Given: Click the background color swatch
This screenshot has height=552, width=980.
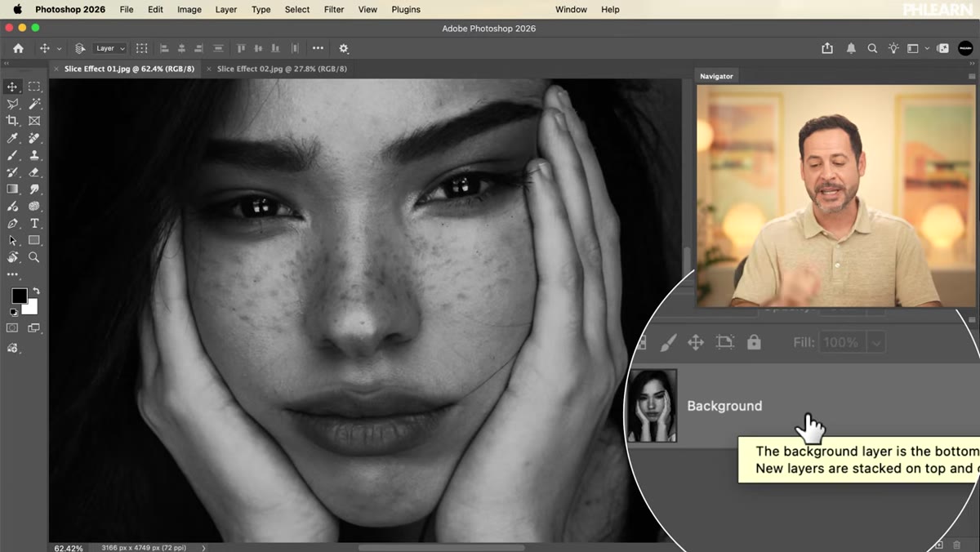Looking at the screenshot, I should 31,308.
